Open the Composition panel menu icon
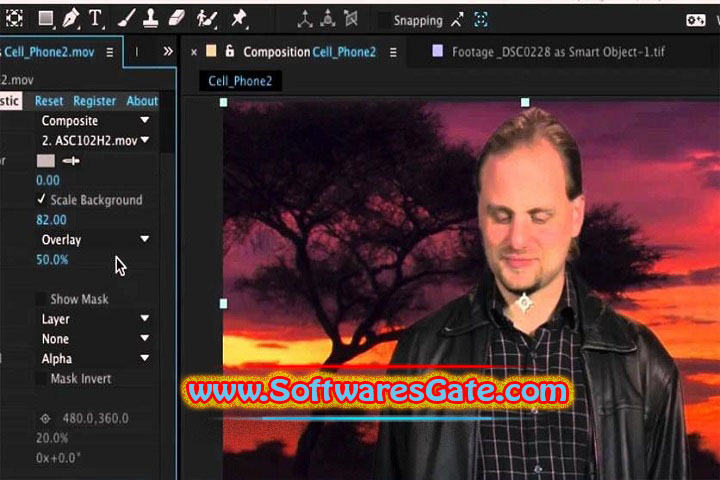 (393, 52)
